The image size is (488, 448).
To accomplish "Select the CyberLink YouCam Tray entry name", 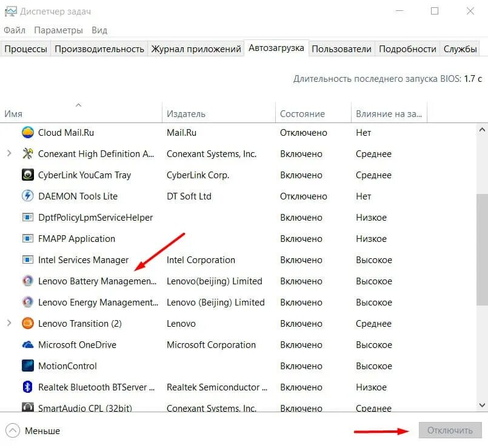I will [x=84, y=175].
